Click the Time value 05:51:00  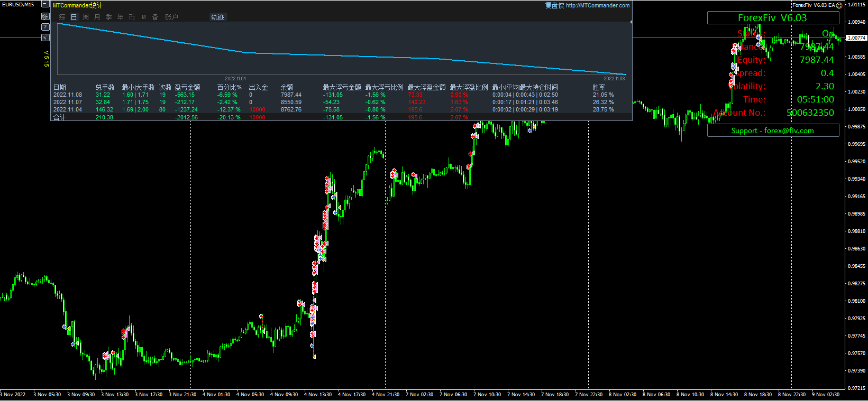[816, 99]
